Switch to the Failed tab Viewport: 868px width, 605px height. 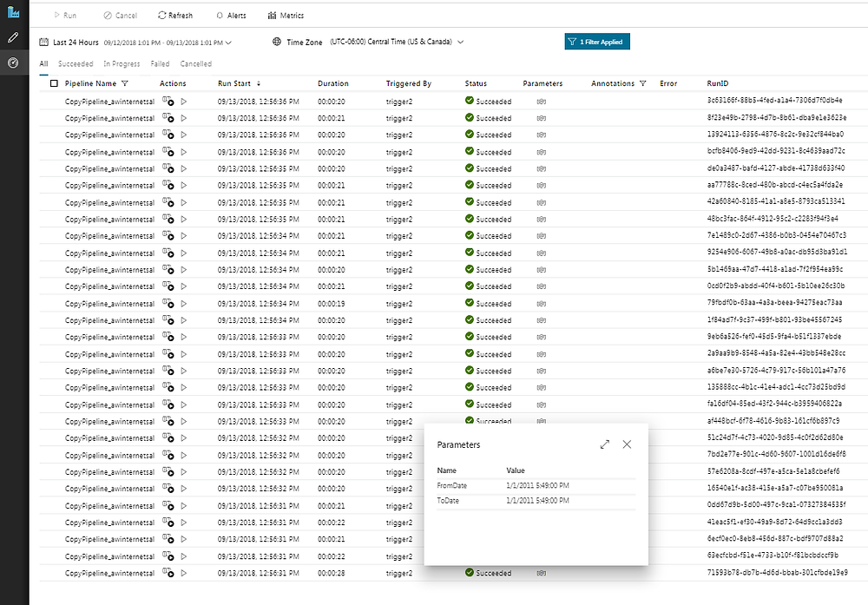click(x=160, y=63)
